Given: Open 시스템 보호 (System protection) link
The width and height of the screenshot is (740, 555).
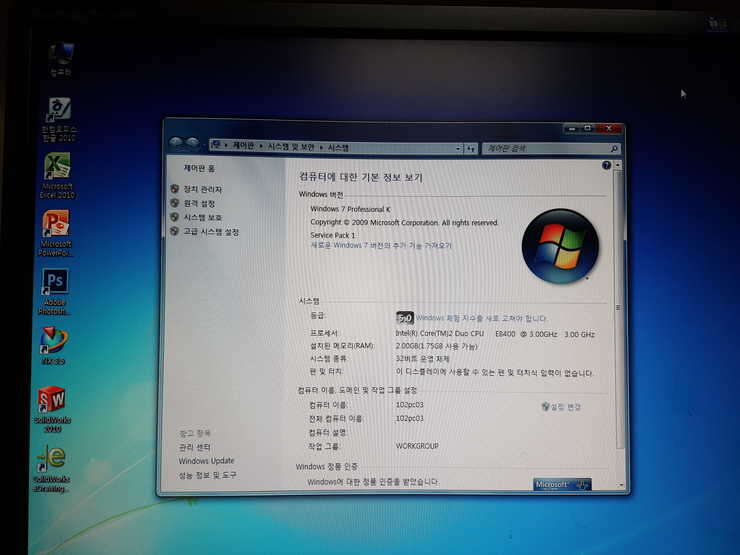Looking at the screenshot, I should (x=202, y=218).
